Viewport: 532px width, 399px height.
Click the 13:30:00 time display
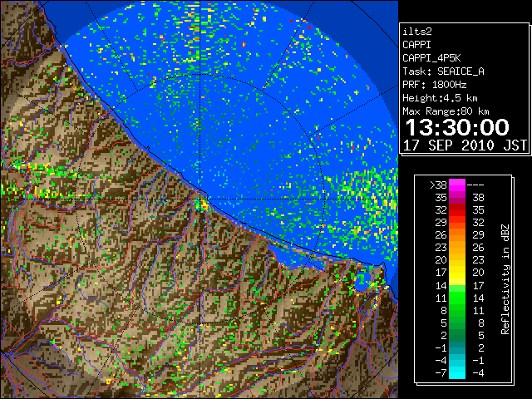click(x=457, y=127)
